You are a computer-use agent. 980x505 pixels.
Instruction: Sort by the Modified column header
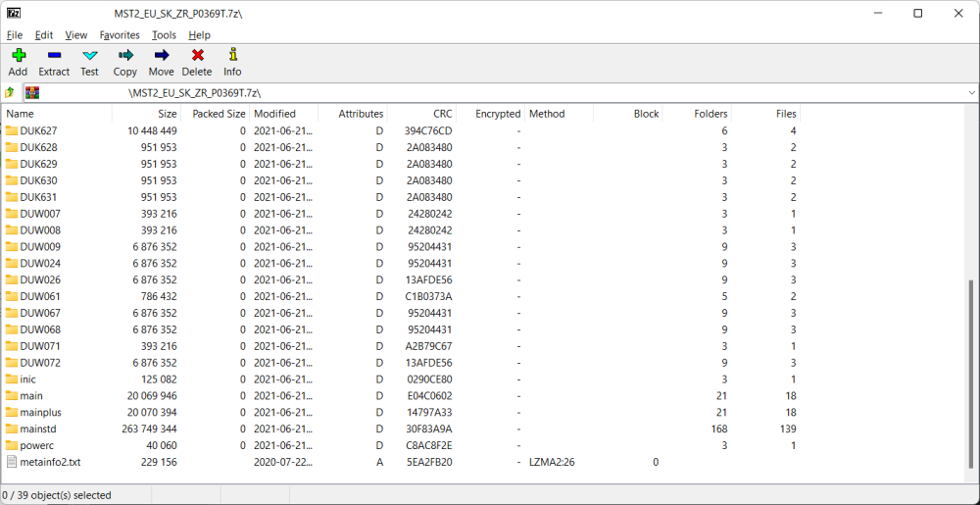[284, 114]
